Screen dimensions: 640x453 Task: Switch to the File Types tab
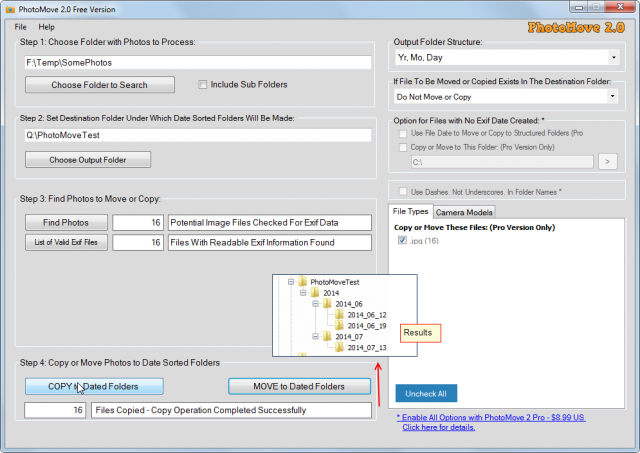410,211
